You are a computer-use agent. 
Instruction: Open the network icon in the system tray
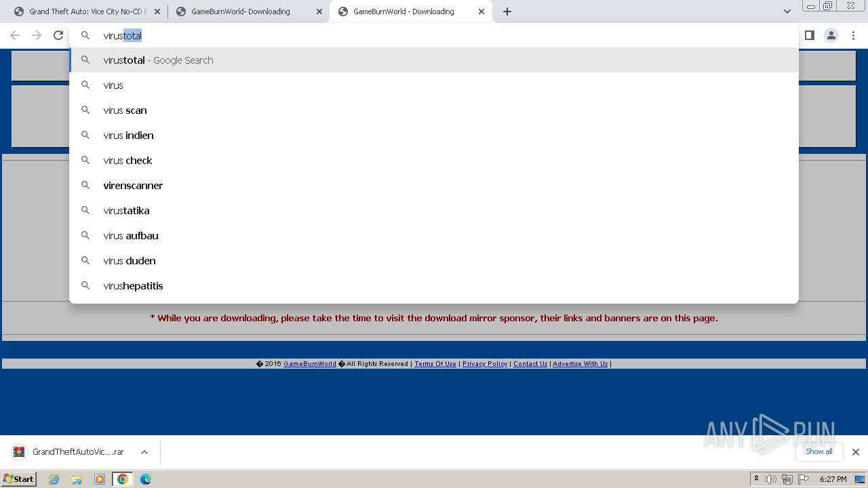787,479
